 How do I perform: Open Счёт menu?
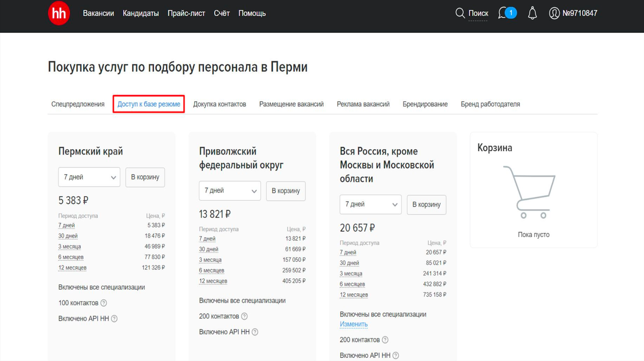[x=222, y=13]
